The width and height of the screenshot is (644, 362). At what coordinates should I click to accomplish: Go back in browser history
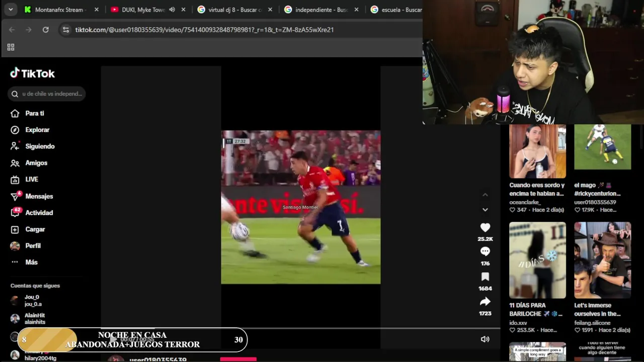[12, 30]
